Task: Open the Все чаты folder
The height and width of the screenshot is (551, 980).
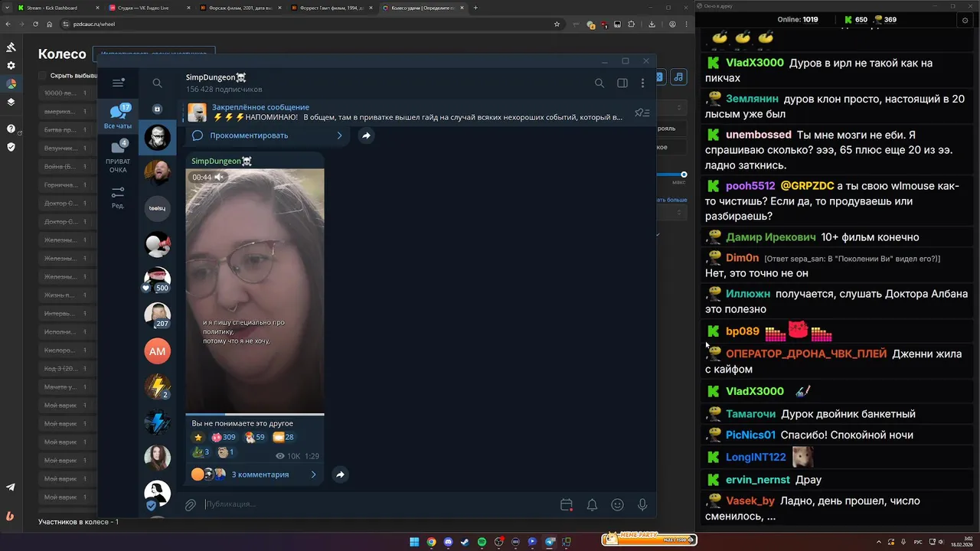Action: pos(118,117)
